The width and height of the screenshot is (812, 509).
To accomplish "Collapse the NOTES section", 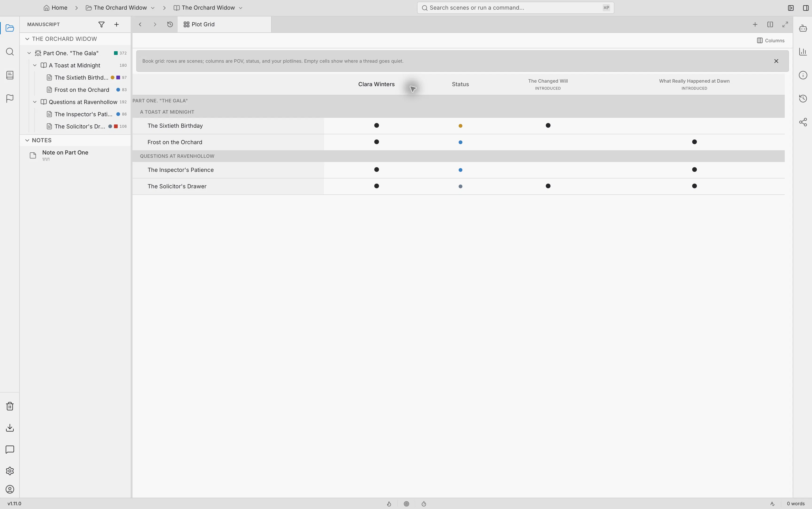I will [27, 140].
